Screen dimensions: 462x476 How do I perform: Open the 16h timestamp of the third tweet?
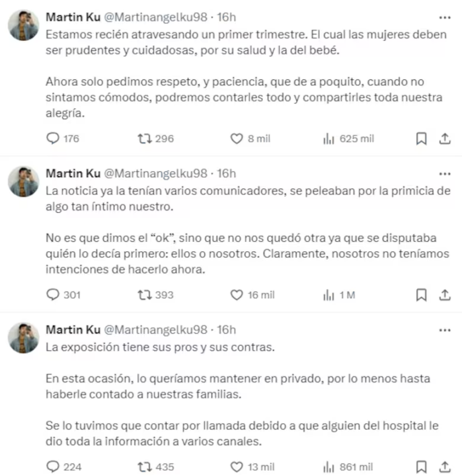pos(226,330)
